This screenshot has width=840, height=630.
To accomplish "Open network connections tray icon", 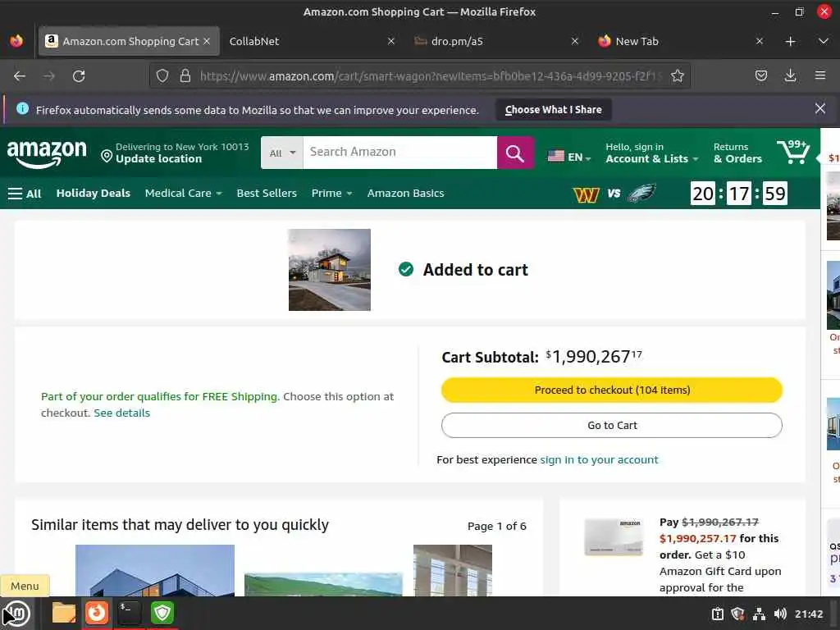I will pyautogui.click(x=759, y=614).
